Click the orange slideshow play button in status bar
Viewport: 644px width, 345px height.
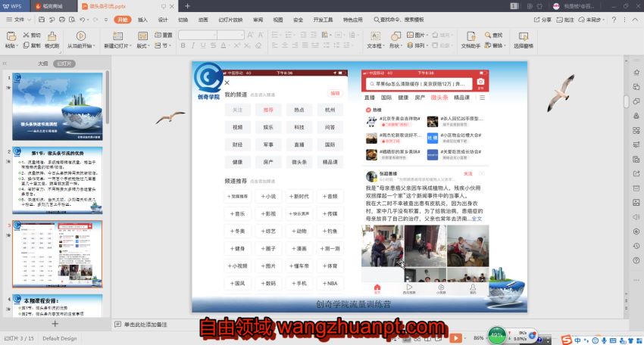point(455,338)
